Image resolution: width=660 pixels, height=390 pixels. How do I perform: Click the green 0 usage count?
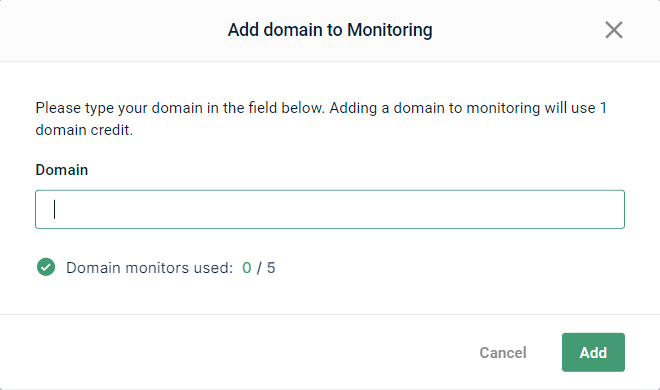(x=247, y=268)
